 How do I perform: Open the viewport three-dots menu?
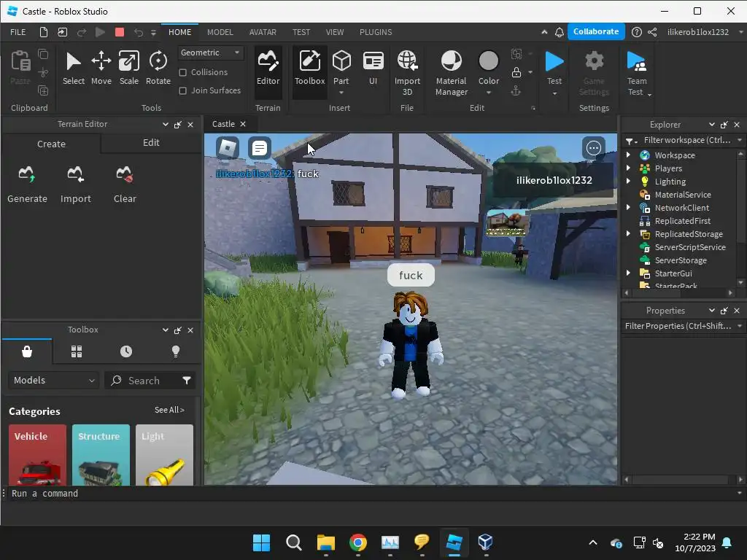tap(593, 148)
